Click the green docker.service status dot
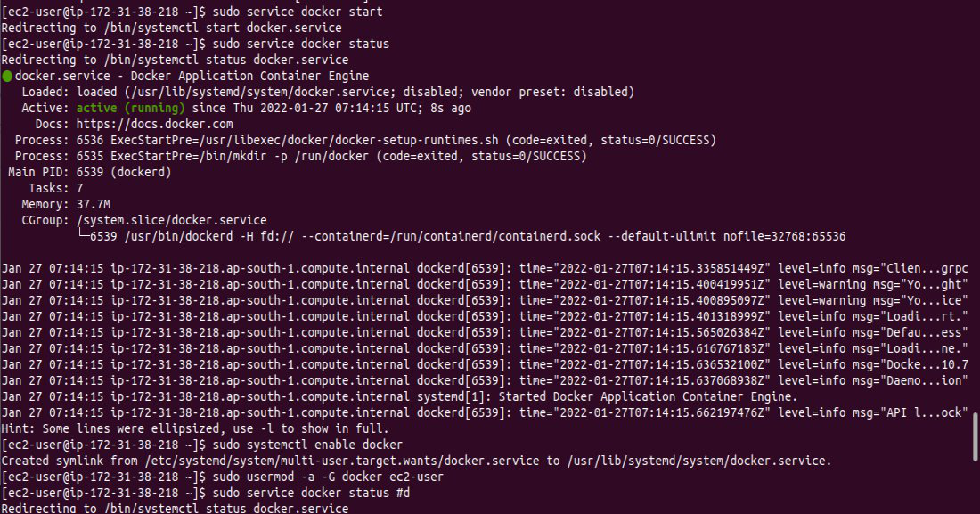980x514 pixels. click(x=7, y=77)
